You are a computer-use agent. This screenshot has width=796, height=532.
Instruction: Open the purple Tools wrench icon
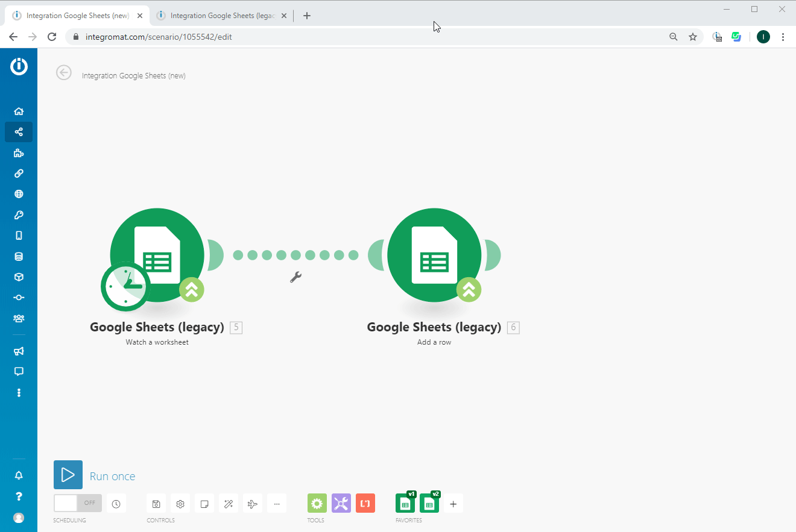pos(341,503)
